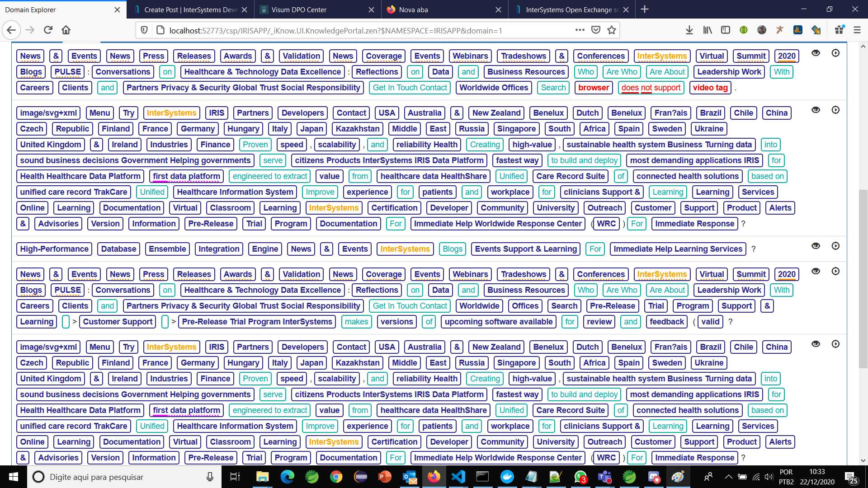
Task: Click 'Immediate Help Learning Services' entity
Action: 678,249
